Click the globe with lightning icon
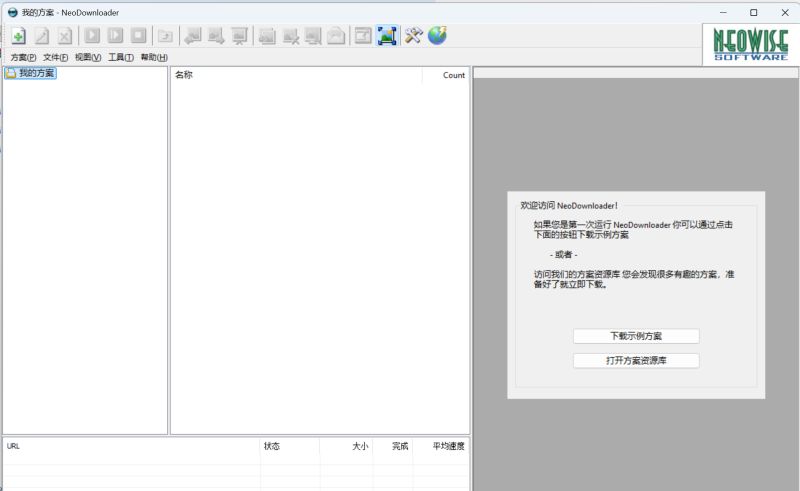 (437, 36)
